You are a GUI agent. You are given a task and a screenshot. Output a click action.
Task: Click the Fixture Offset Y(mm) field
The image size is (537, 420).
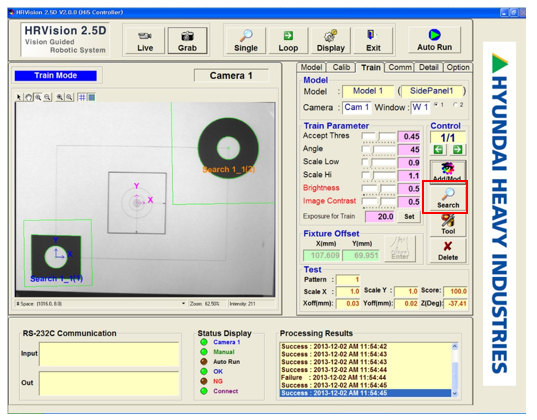pos(361,255)
